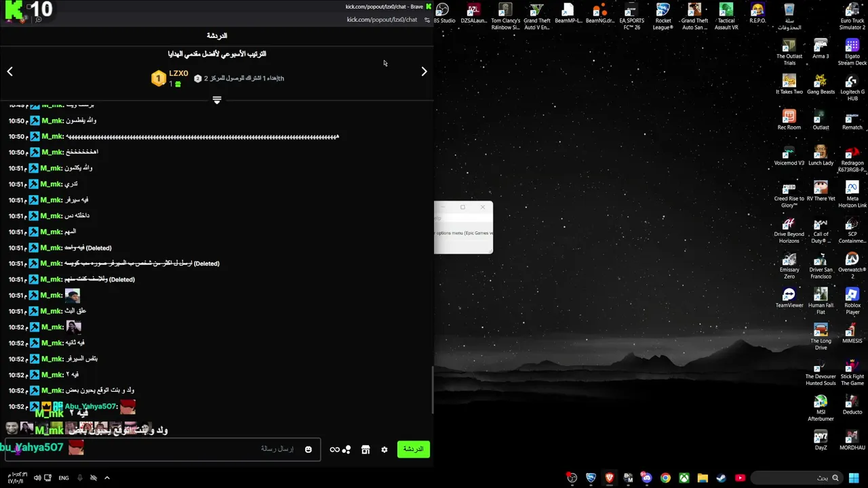This screenshot has height=488, width=868.
Task: Collapse the weekly gifters leaderboard handle
Action: pyautogui.click(x=217, y=100)
